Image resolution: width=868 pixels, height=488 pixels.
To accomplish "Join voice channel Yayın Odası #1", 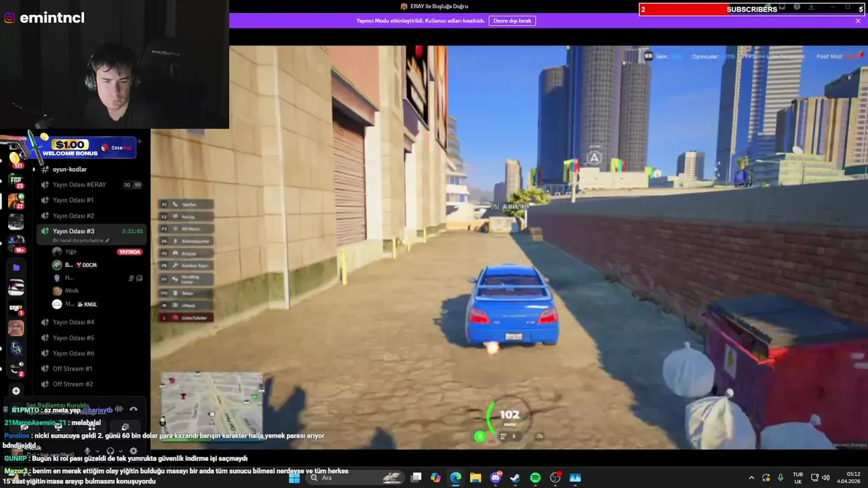I will [x=91, y=201].
